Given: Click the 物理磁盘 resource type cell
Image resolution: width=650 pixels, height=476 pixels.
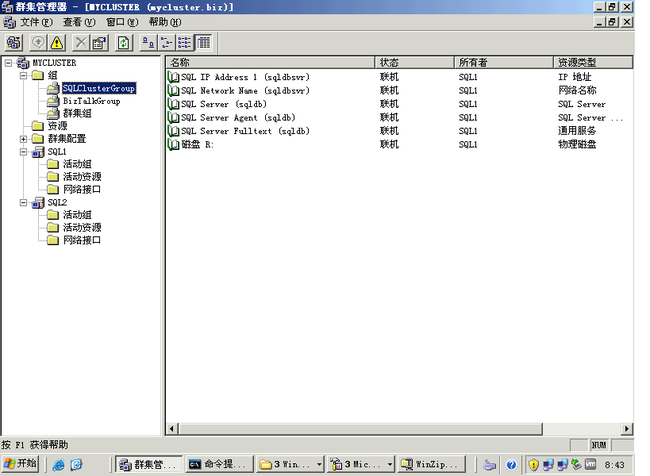Looking at the screenshot, I should pos(577,144).
